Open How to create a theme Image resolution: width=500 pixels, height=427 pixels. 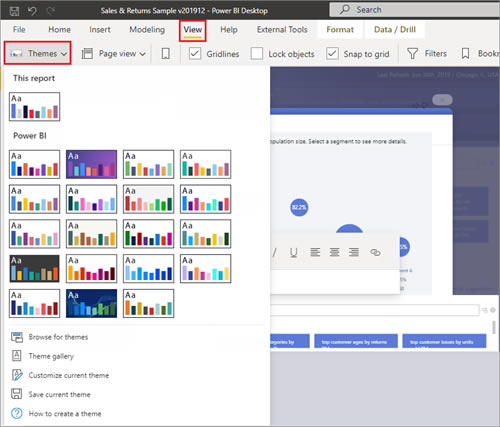click(65, 414)
